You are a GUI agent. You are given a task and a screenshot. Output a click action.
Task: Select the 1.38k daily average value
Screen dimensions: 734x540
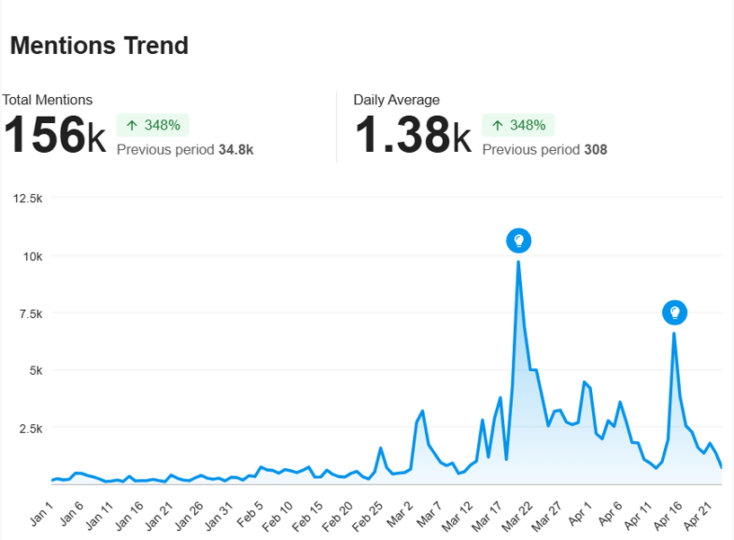[x=412, y=136]
